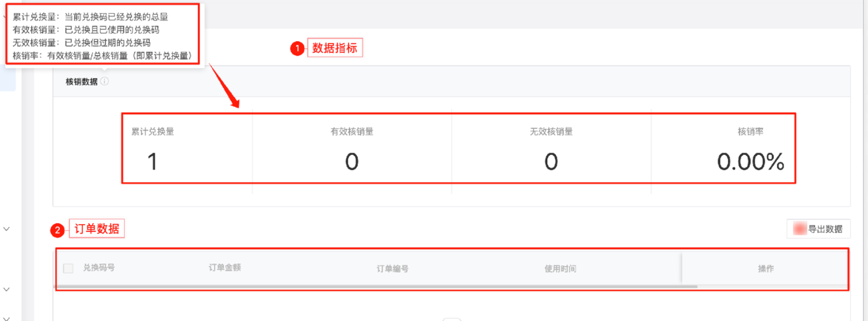Image resolution: width=868 pixels, height=321 pixels.
Task: Toggle the select-all checkbox beside 兑换码号
Action: coord(68,268)
